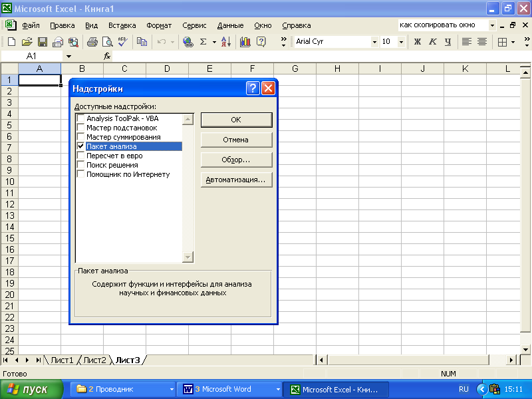Open the Файл menu
This screenshot has width=532, height=399.
(x=31, y=25)
